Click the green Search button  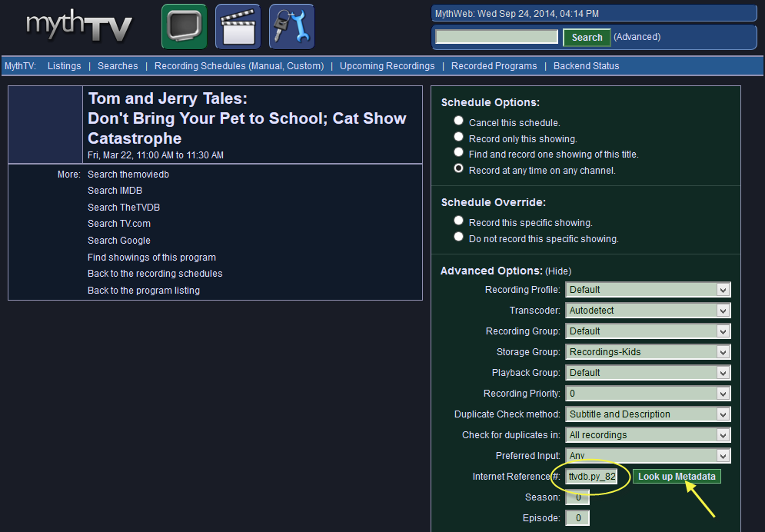tap(587, 38)
